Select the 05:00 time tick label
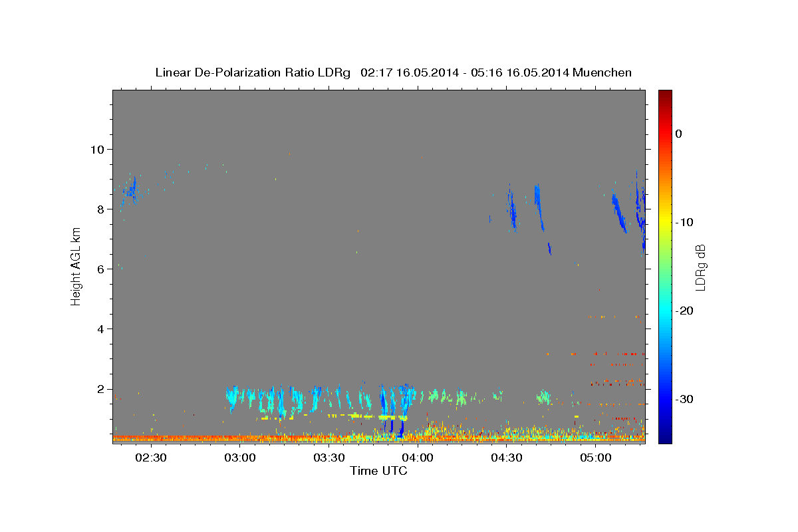The height and width of the screenshot is (532, 798). (595, 458)
